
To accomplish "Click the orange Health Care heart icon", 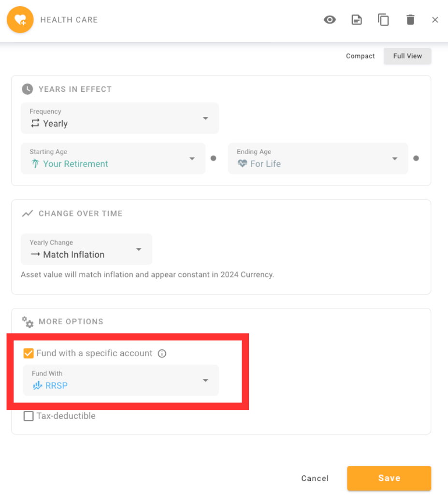I will click(20, 20).
